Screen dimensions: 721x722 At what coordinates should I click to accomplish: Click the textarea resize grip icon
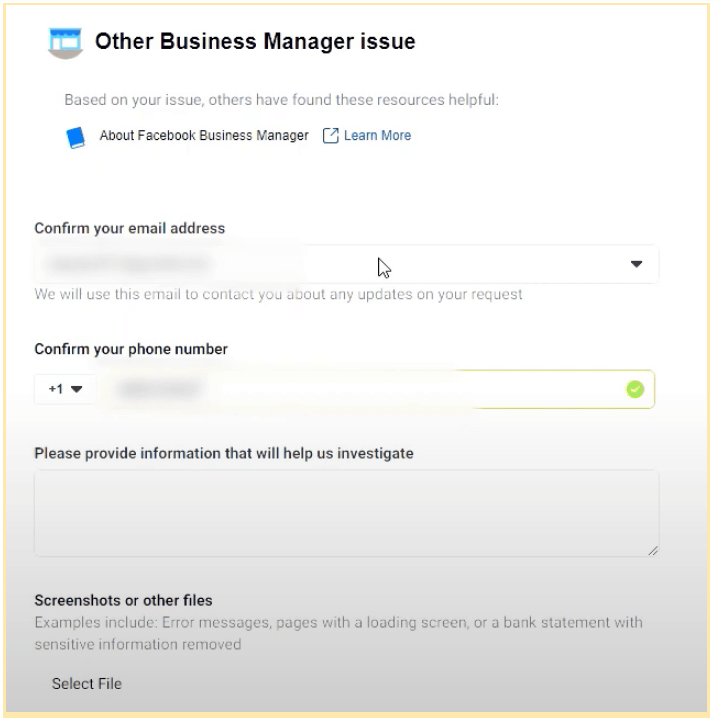tap(653, 551)
